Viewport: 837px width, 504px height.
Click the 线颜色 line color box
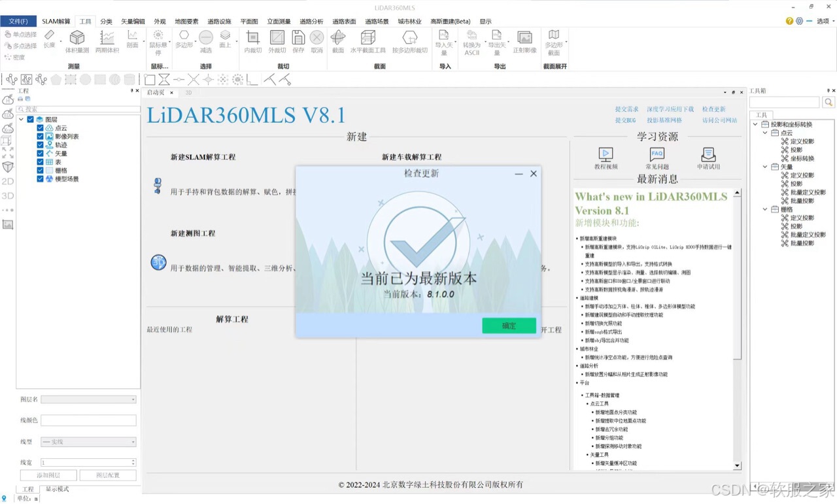[88, 420]
